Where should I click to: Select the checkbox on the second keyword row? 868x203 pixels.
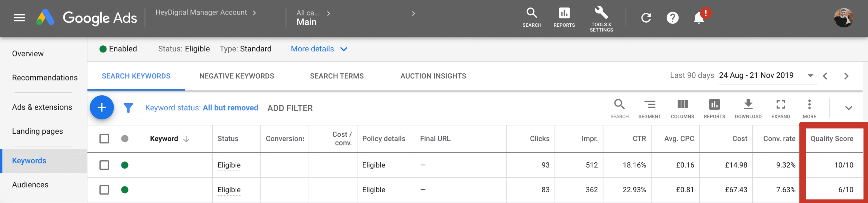[104, 190]
